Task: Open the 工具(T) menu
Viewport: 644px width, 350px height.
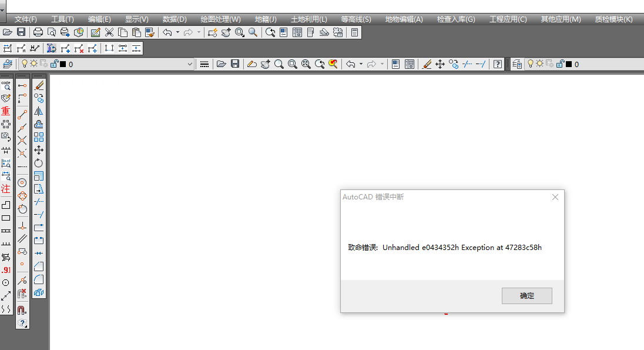Action: pos(62,19)
